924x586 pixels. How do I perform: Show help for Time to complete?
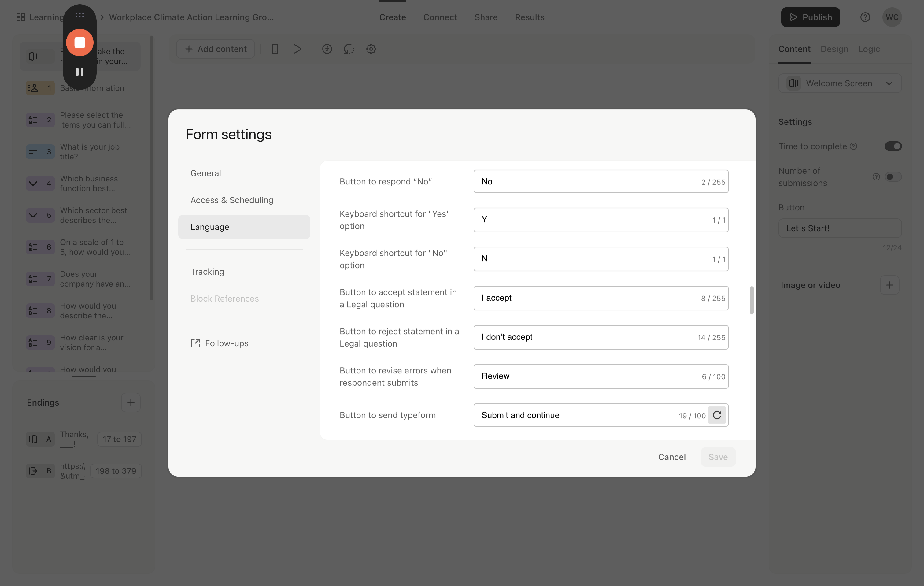click(853, 146)
